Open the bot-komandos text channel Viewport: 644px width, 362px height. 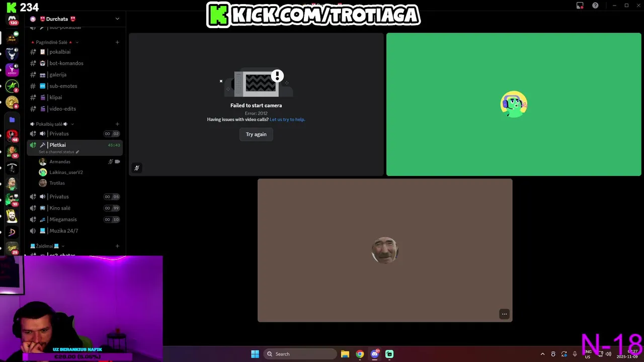click(x=75, y=63)
